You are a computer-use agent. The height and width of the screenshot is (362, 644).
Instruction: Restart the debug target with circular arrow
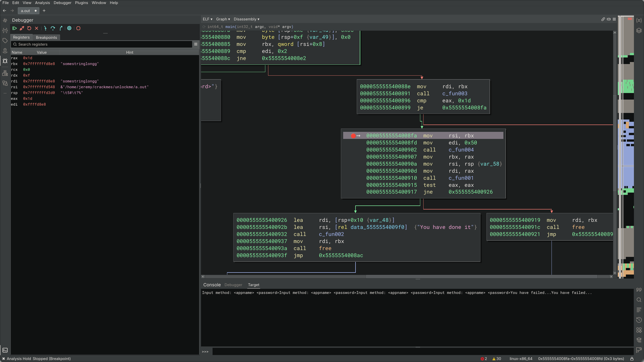pos(29,28)
